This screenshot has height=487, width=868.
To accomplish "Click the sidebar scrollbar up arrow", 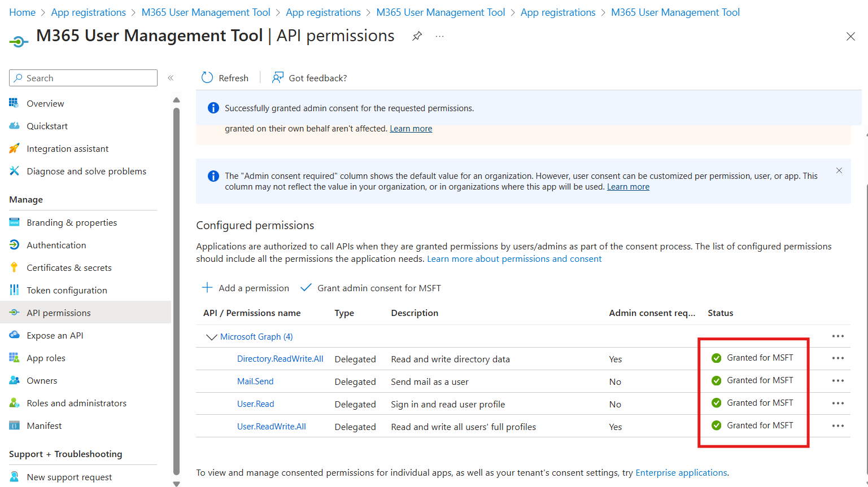I will (x=176, y=100).
